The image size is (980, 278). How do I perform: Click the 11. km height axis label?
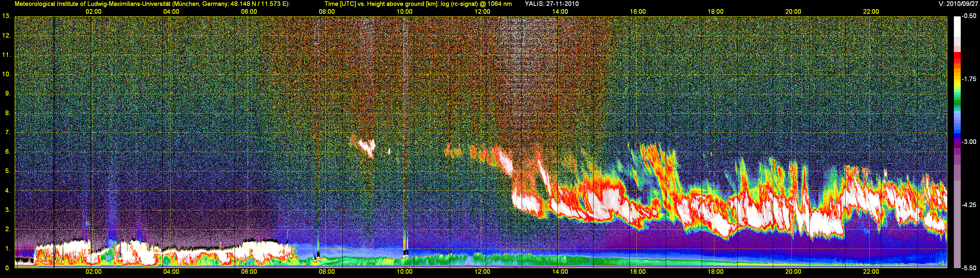click(x=7, y=55)
